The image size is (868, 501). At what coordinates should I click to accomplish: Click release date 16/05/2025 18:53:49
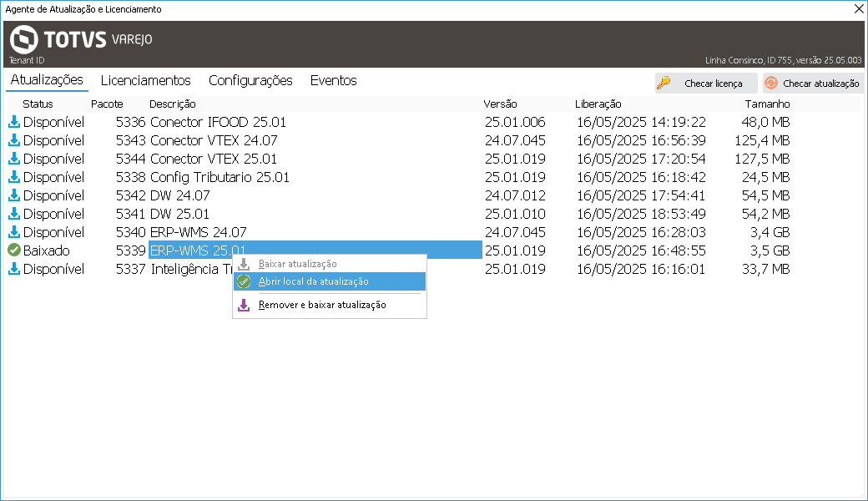641,213
